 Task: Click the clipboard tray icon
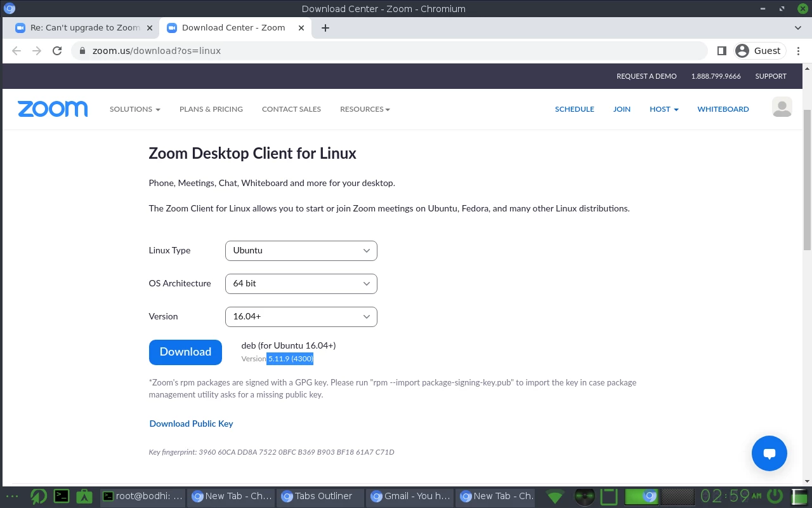(x=609, y=497)
